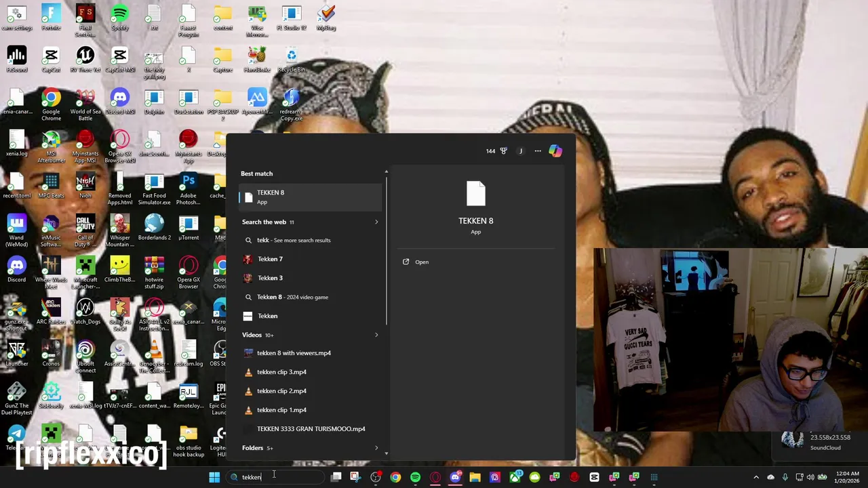Open MSI Afterburner desktop shortcut
The width and height of the screenshot is (868, 488).
pyautogui.click(x=51, y=147)
